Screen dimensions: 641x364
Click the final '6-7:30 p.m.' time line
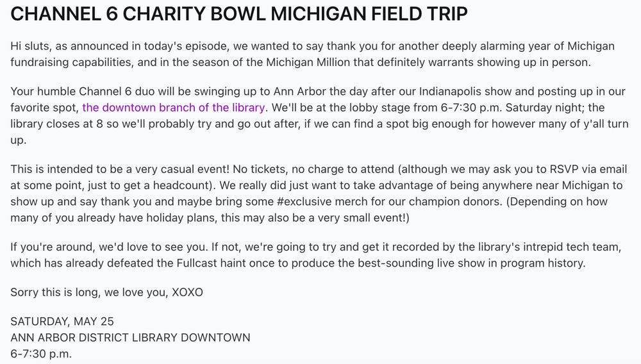(41, 353)
